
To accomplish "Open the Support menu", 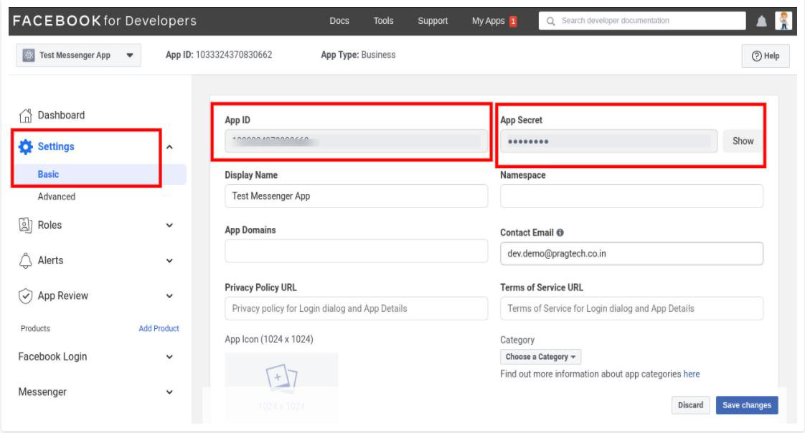I will (x=433, y=21).
